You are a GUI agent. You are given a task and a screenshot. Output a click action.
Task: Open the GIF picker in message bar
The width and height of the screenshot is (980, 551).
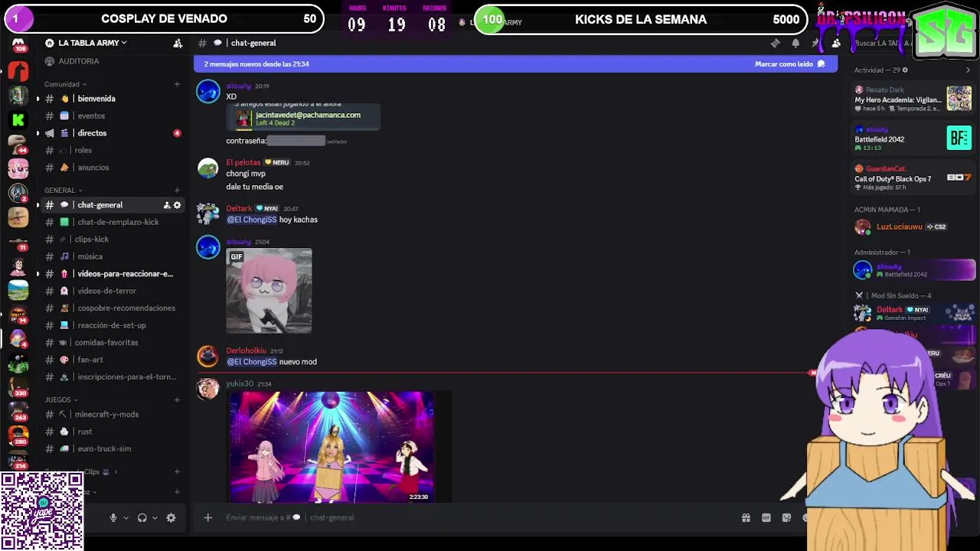coord(766,518)
